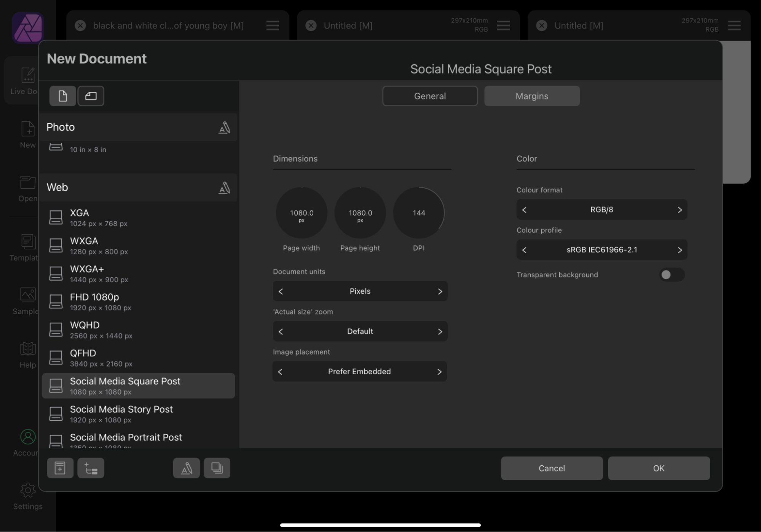761x532 pixels.
Task: Open the Affinity Photo app logo
Action: [28, 28]
